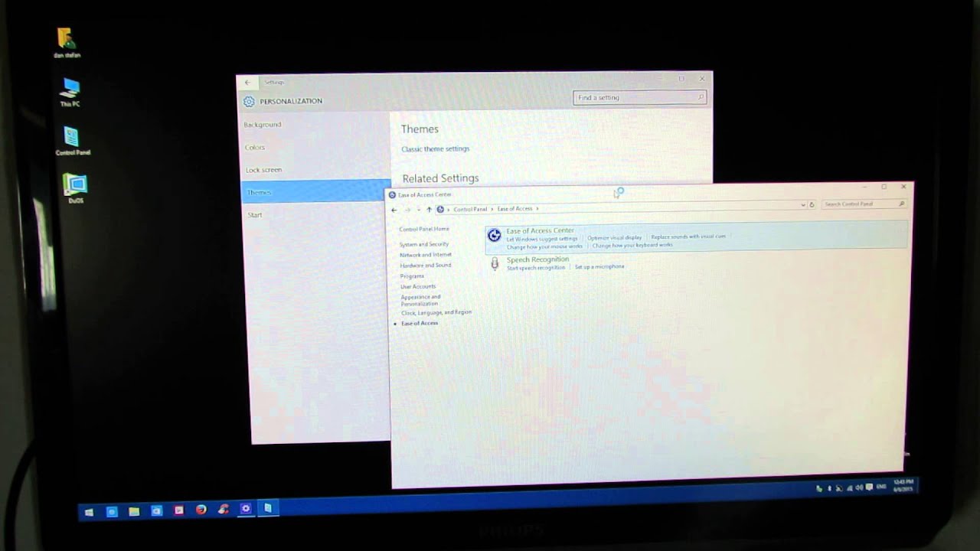
Task: Open Programs category in sidebar
Action: pyautogui.click(x=412, y=276)
